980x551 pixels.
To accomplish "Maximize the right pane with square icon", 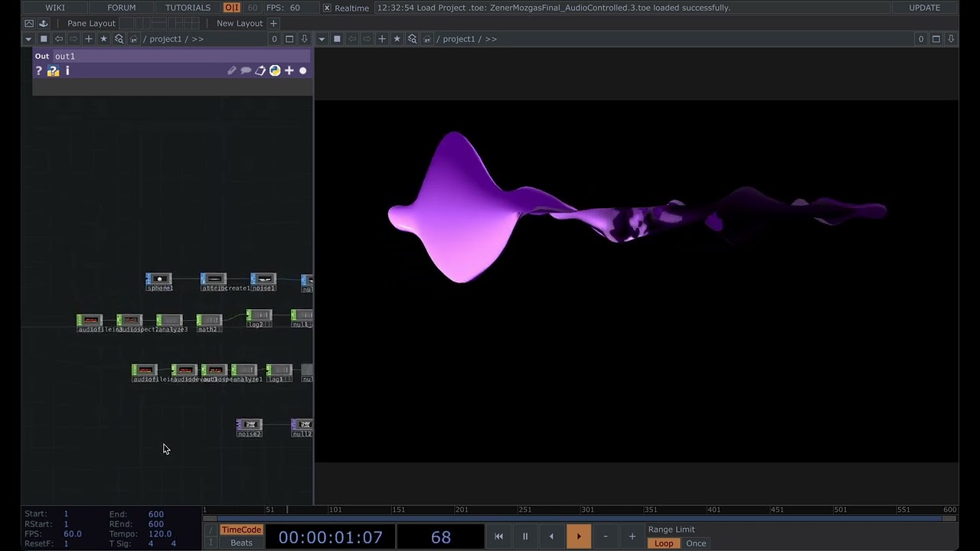I will [936, 39].
